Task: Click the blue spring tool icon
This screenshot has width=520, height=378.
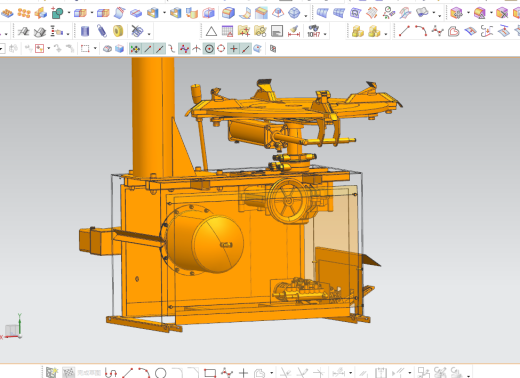Action: [x=102, y=31]
